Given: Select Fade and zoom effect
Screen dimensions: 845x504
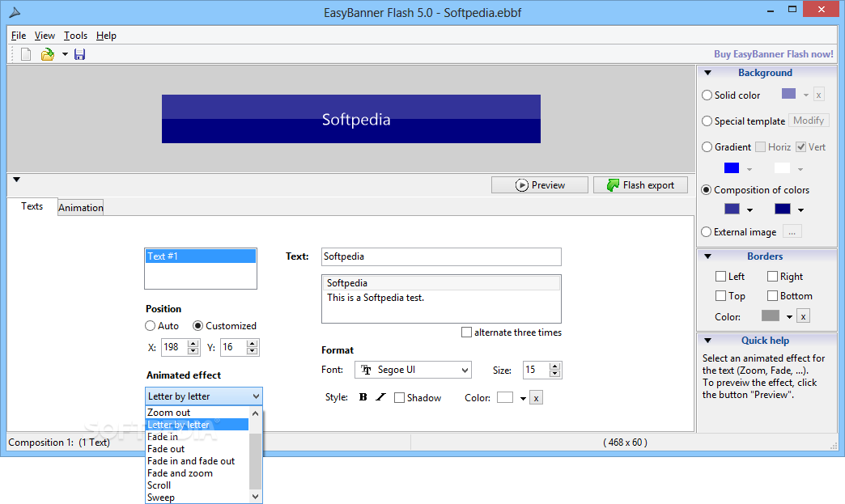Looking at the screenshot, I should 197,473.
